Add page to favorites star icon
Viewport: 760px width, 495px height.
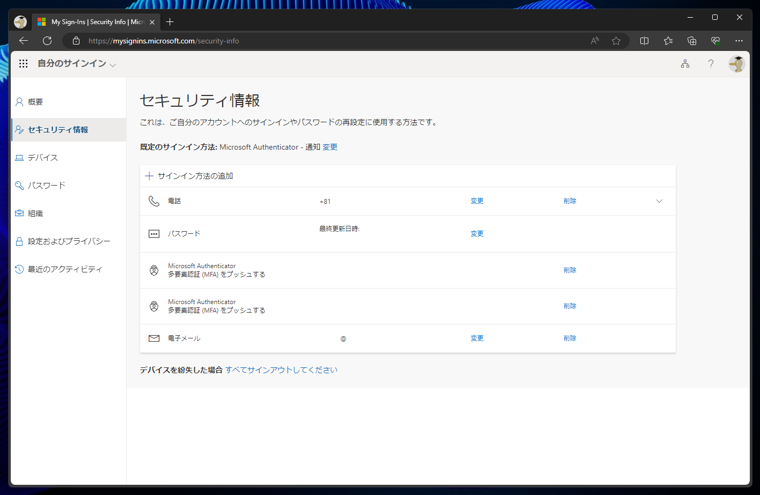point(616,41)
